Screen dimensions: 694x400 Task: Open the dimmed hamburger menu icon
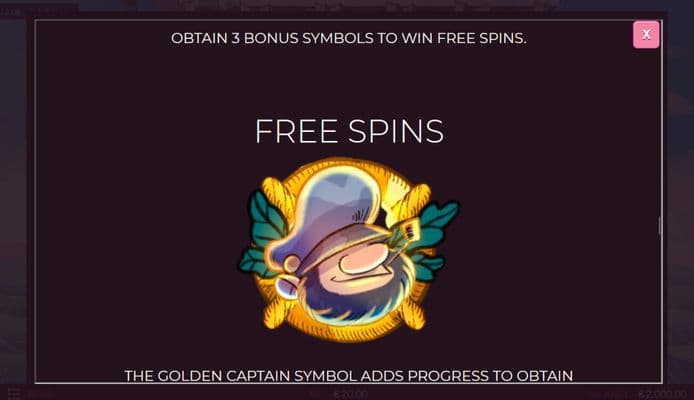[13, 393]
